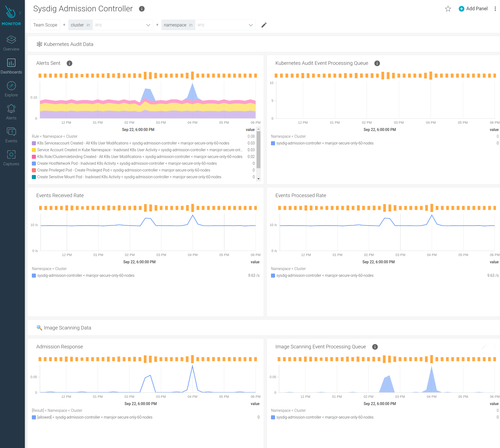Click the value column header in Alerts Sent

pos(250,130)
